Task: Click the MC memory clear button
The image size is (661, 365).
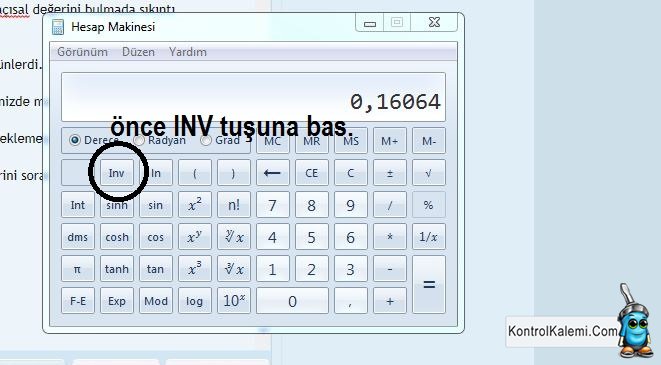Action: [x=272, y=141]
